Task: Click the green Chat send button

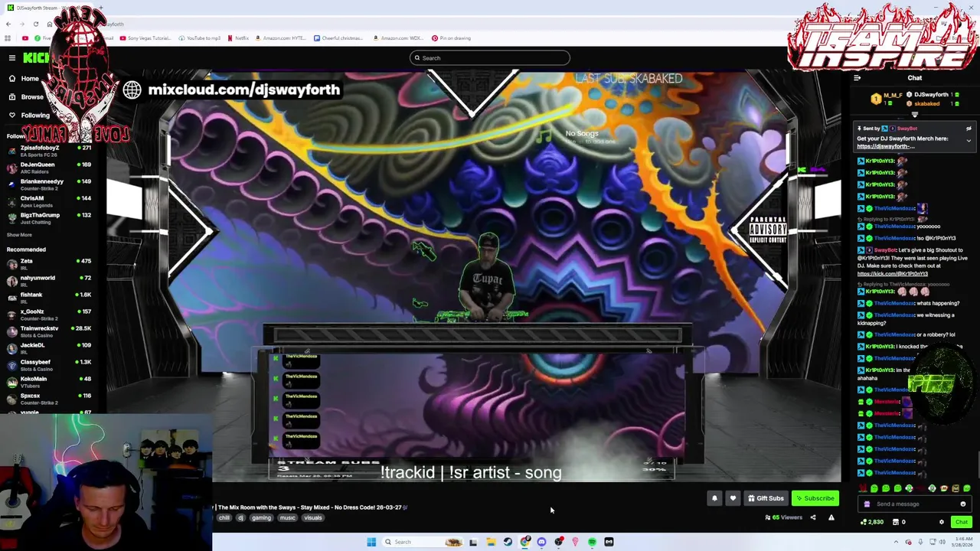Action: (961, 522)
